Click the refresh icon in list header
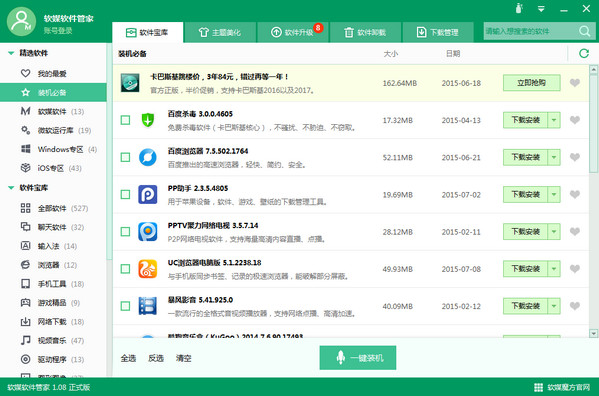This screenshot has height=396, width=599. pos(584,53)
